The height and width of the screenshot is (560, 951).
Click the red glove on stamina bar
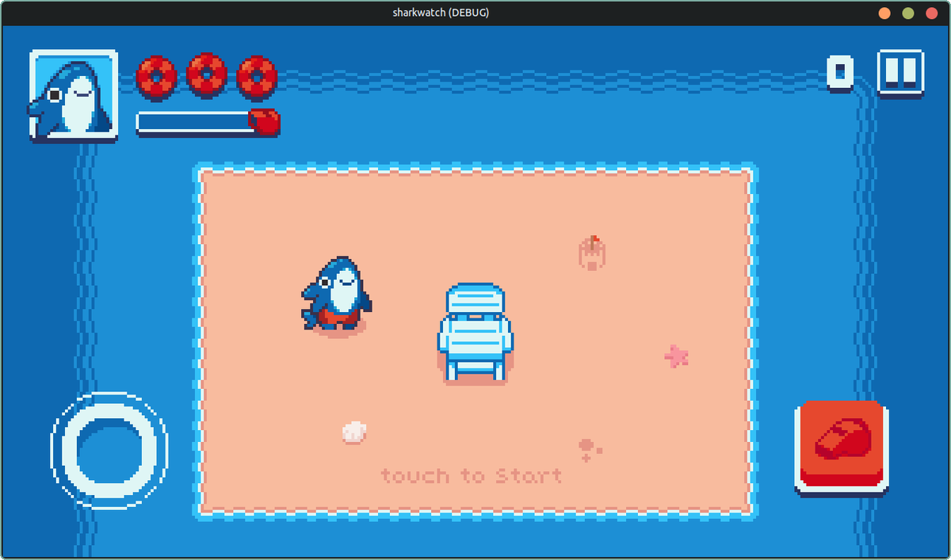[264, 122]
